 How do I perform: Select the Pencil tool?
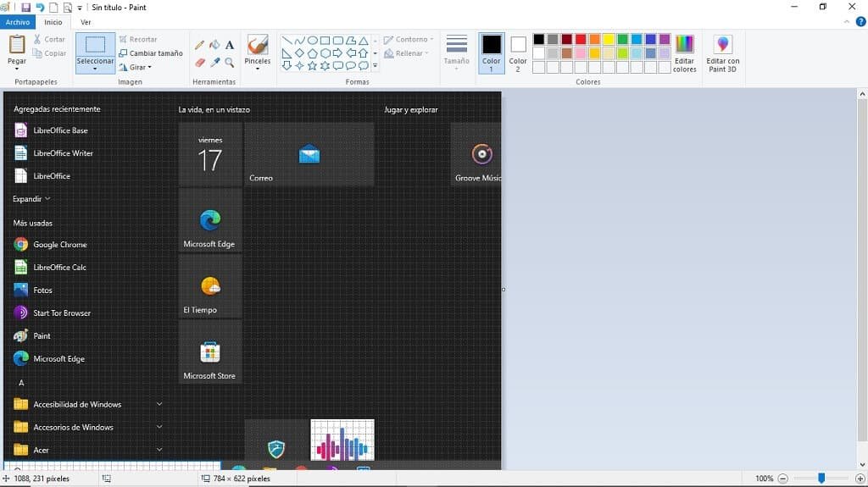tap(200, 45)
